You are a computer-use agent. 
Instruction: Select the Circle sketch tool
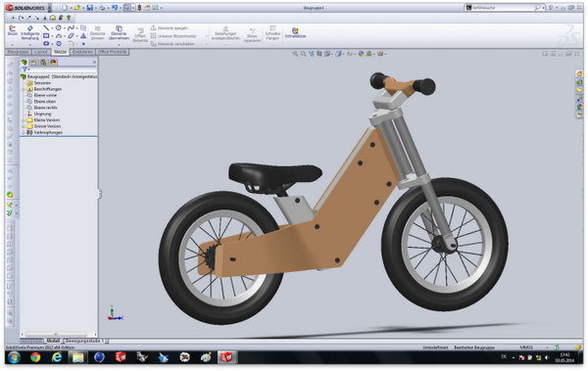pyautogui.click(x=59, y=28)
